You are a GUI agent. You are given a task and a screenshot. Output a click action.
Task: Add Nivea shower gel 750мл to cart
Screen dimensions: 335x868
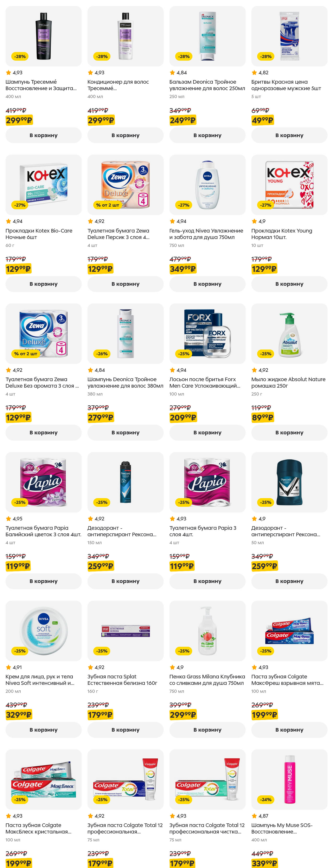(x=207, y=284)
